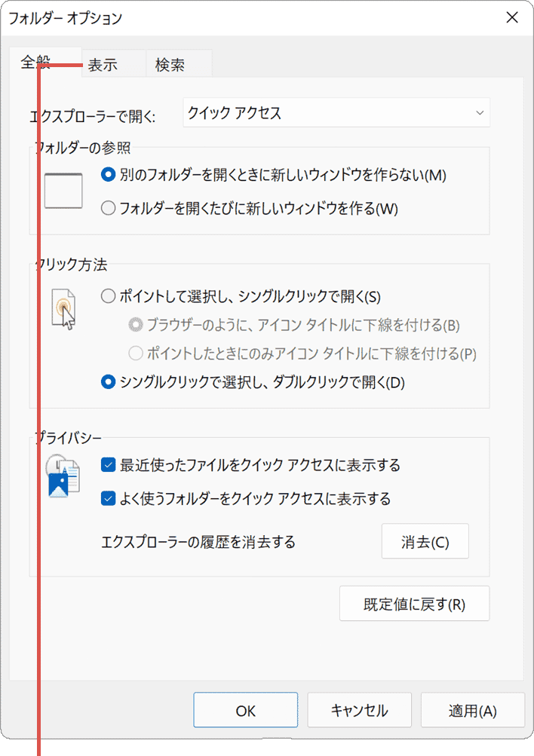Click 既定値に戻す(R) button
This screenshot has height=756, width=534.
414,604
